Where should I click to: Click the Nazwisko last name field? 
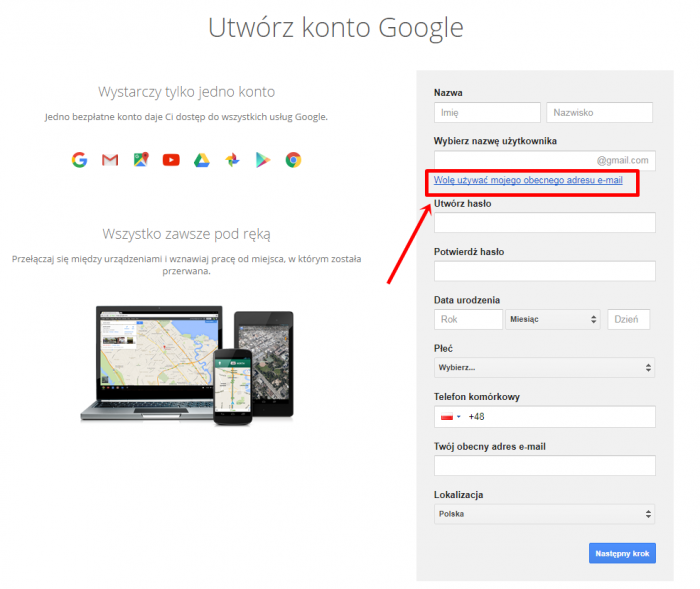coord(600,113)
